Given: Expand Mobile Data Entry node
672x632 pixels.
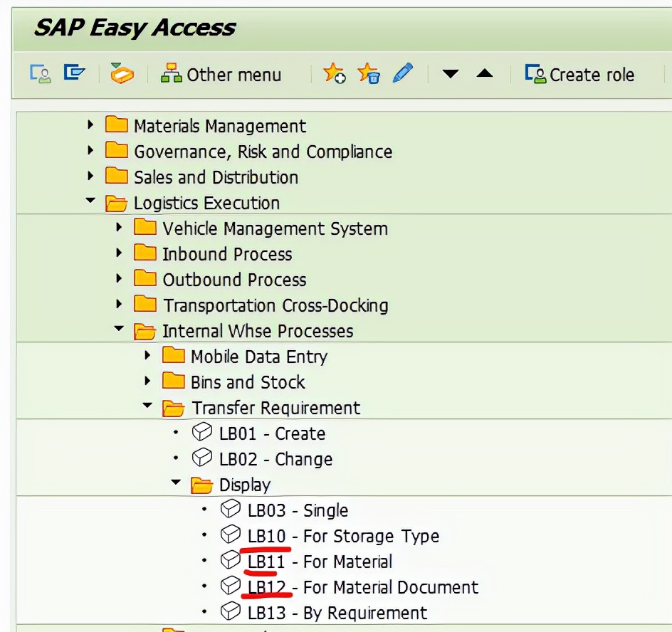Looking at the screenshot, I should coord(147,355).
